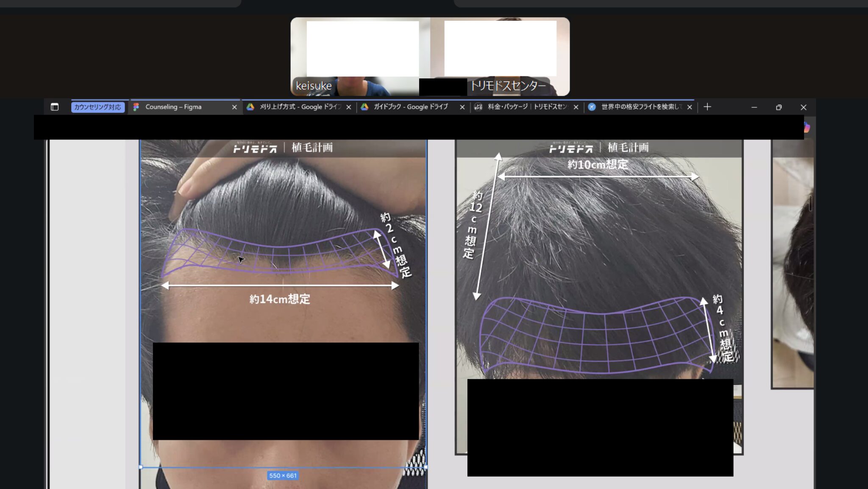The height and width of the screenshot is (489, 868).
Task: Close the 料金・パッケージ tab
Action: (576, 107)
